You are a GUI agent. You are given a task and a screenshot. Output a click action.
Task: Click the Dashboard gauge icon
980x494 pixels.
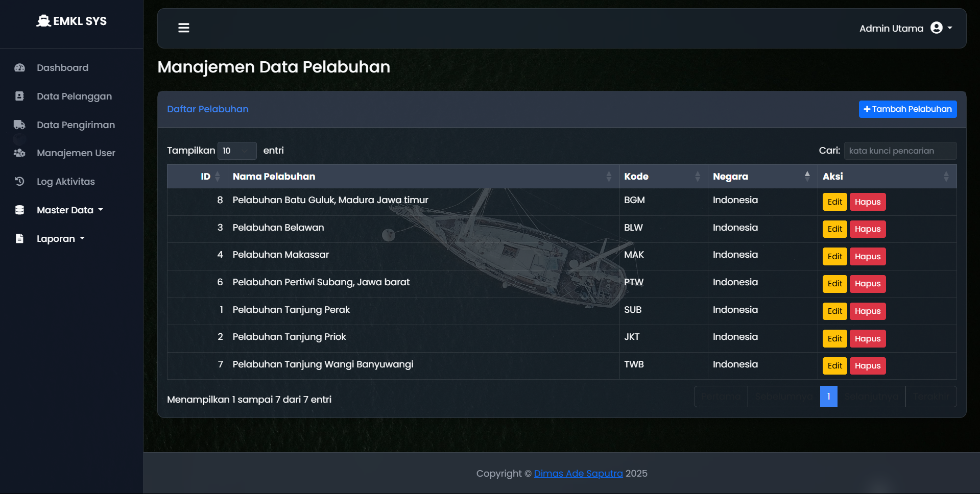coord(20,68)
